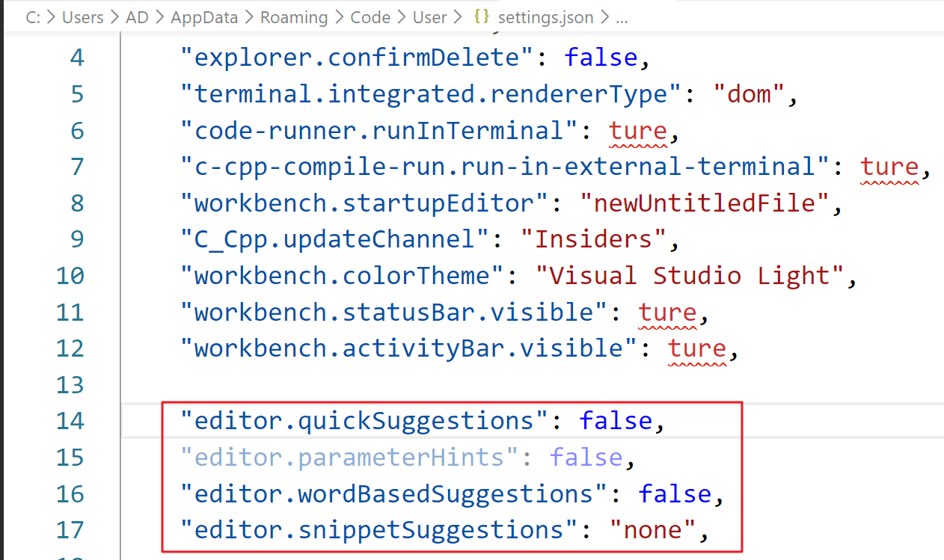
Task: Click the 'false' value of editor.wordBasedSuggestions
Action: [675, 493]
